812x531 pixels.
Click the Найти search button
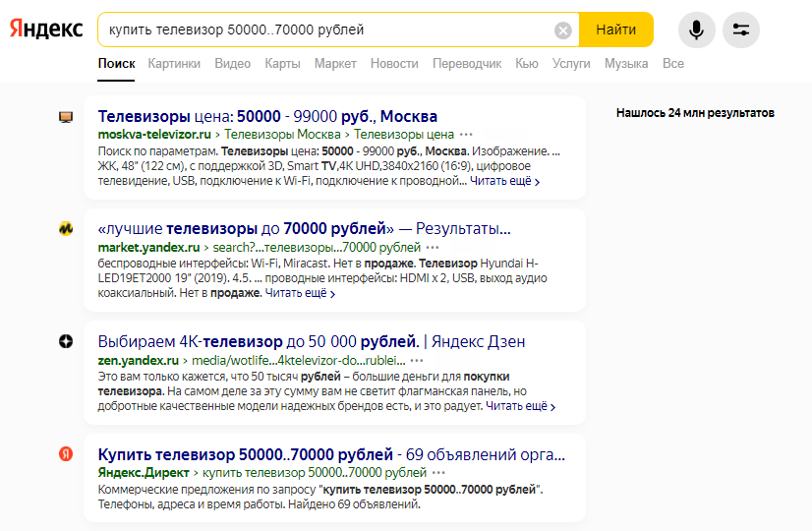pos(616,29)
